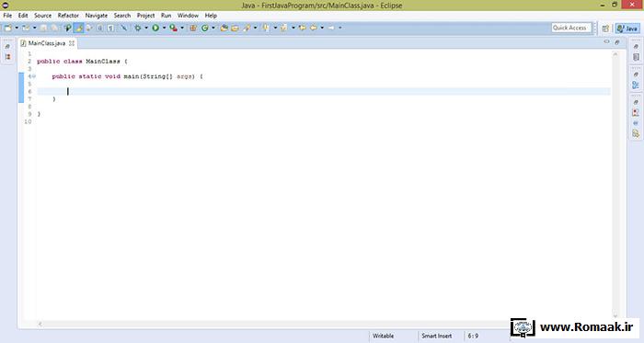Open the Search dropdown arrow
The image size is (644, 343).
coord(255,28)
